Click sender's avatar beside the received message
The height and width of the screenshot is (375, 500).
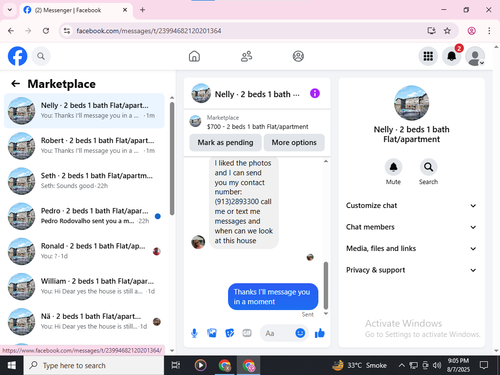click(198, 242)
